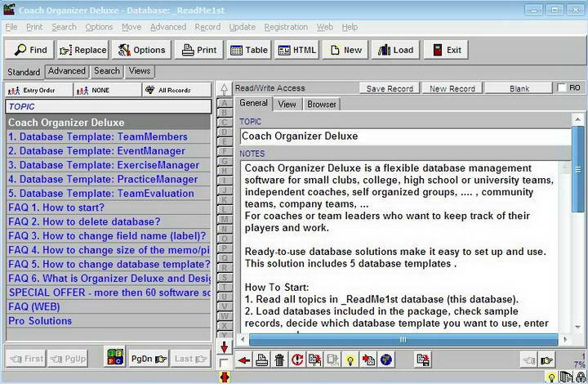Image resolution: width=588 pixels, height=384 pixels.
Task: Toggle the small checkbox below red down arrow
Action: click(223, 363)
